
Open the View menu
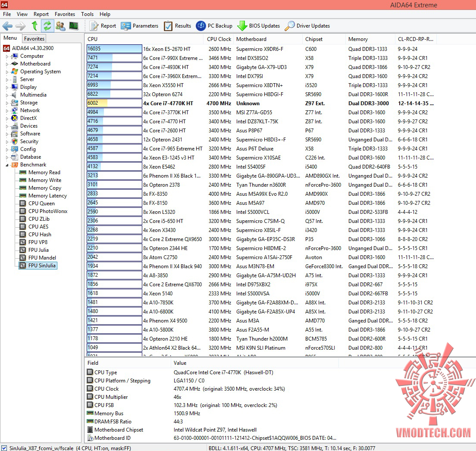[22, 14]
